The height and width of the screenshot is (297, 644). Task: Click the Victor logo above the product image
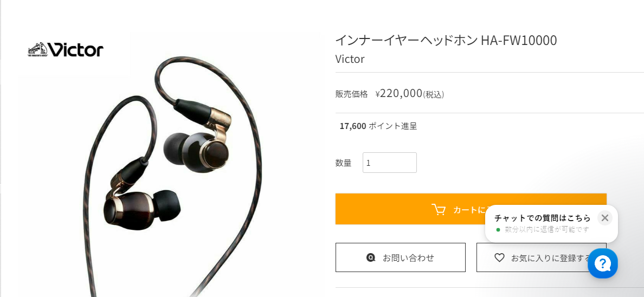click(65, 50)
